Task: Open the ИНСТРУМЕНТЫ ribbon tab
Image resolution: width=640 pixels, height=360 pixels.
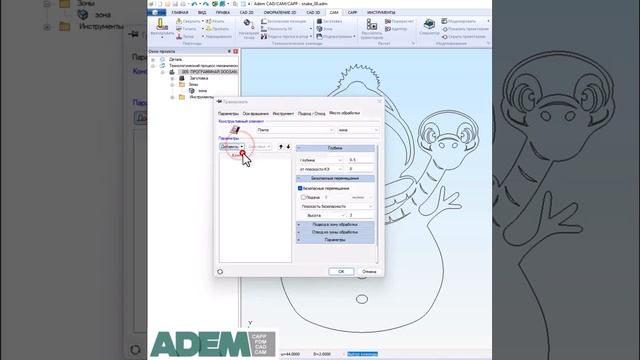Action: tap(380, 13)
